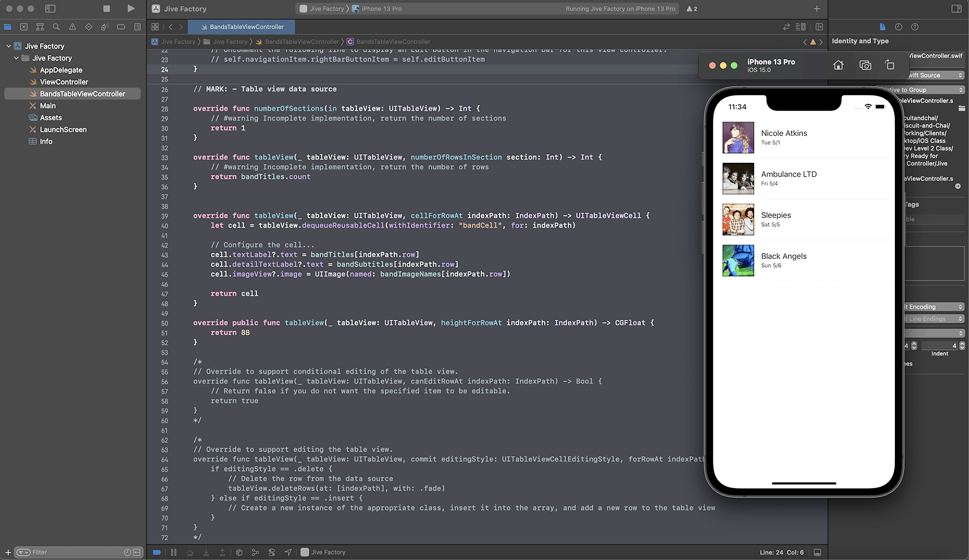Image resolution: width=969 pixels, height=560 pixels.
Task: Open the Relative to Group dropdown
Action: (935, 90)
